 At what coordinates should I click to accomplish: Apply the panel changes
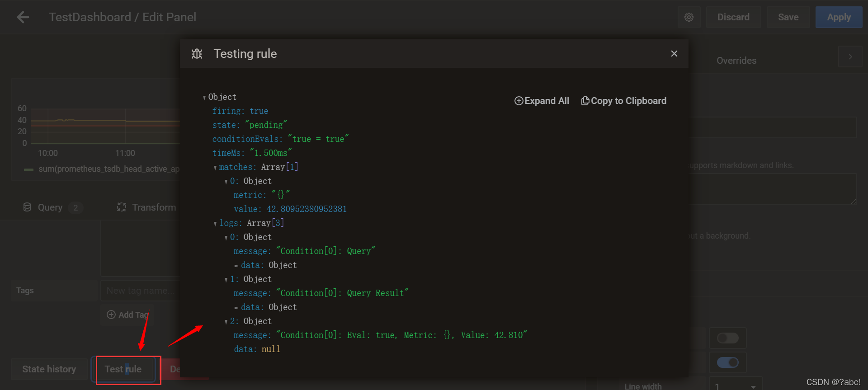[x=839, y=17]
